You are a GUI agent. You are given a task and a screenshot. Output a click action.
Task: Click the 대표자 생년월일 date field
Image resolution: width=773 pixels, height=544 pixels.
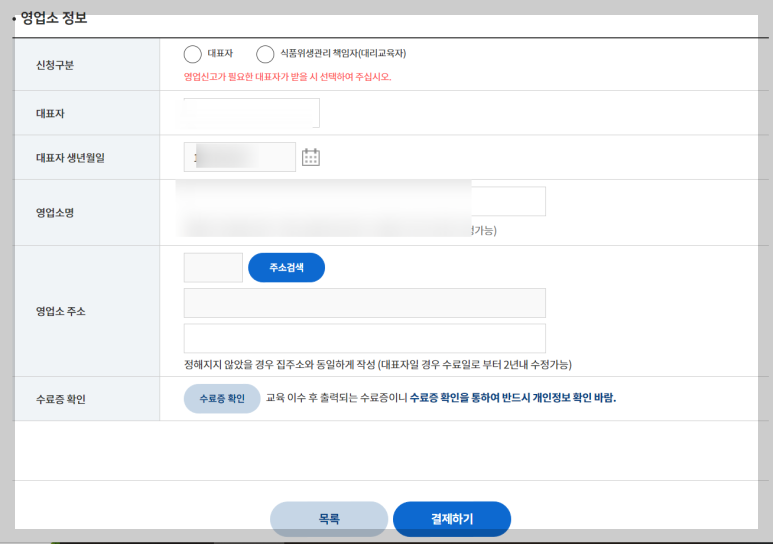(240, 157)
